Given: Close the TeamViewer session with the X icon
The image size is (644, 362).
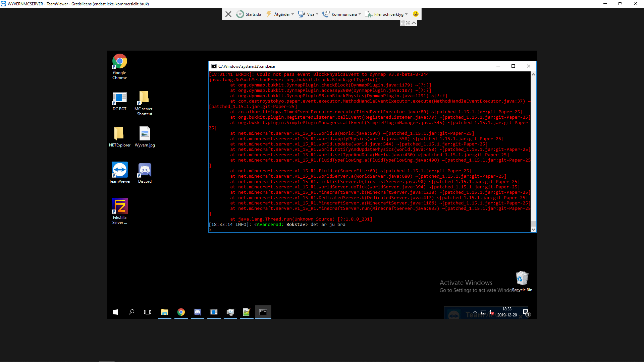Looking at the screenshot, I should 228,14.
